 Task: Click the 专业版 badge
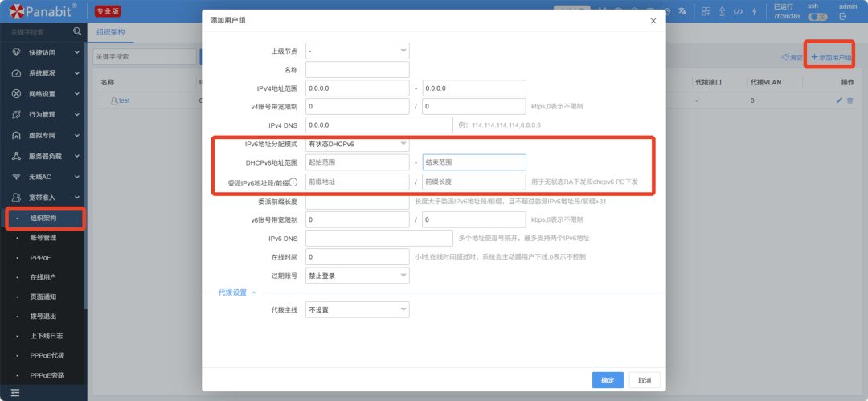point(108,11)
